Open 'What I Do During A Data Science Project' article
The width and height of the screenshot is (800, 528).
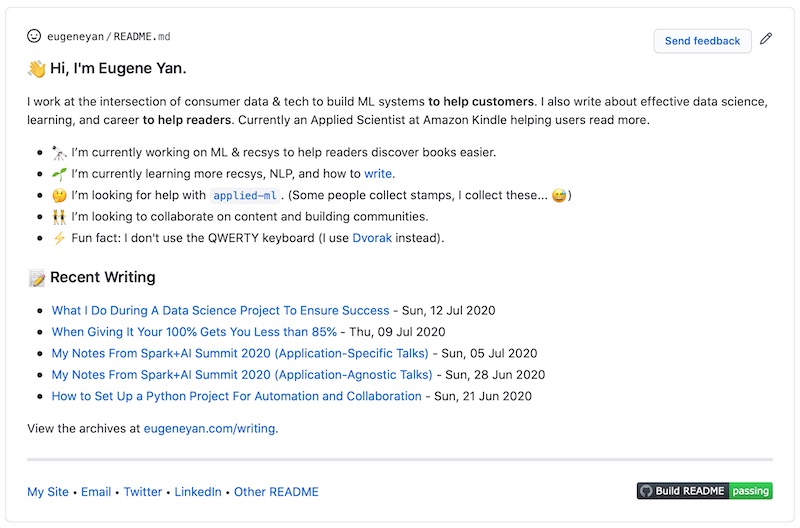(220, 311)
